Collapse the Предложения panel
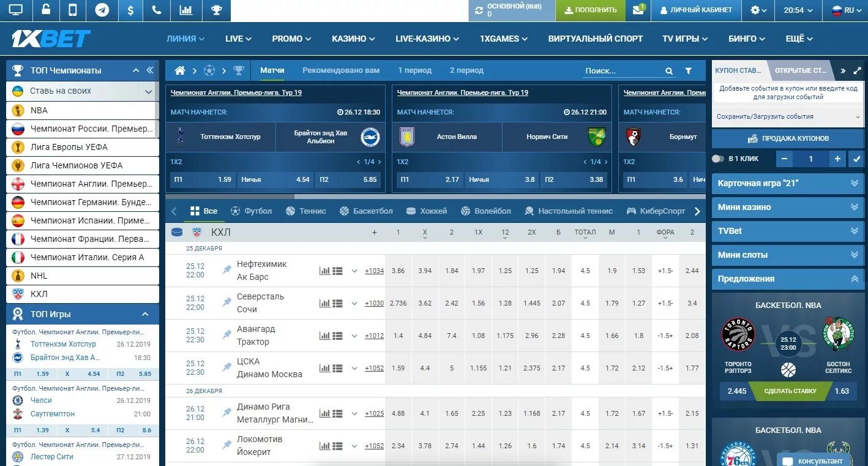This screenshot has width=868, height=466. [x=787, y=279]
